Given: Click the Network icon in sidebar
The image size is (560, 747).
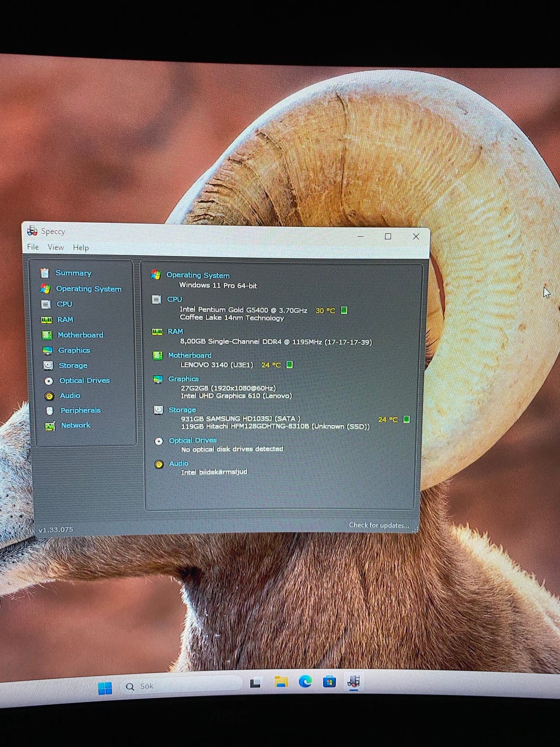Looking at the screenshot, I should pos(50,426).
